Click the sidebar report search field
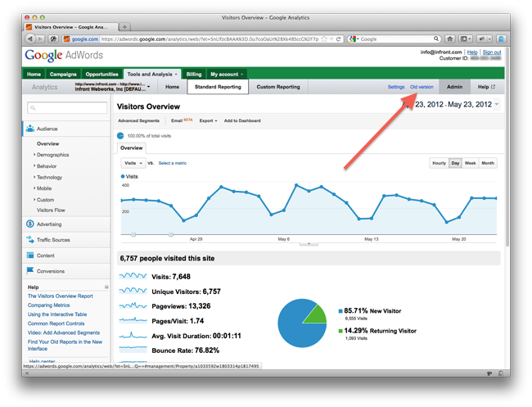Viewport: 532px width, 407px height. [67, 108]
